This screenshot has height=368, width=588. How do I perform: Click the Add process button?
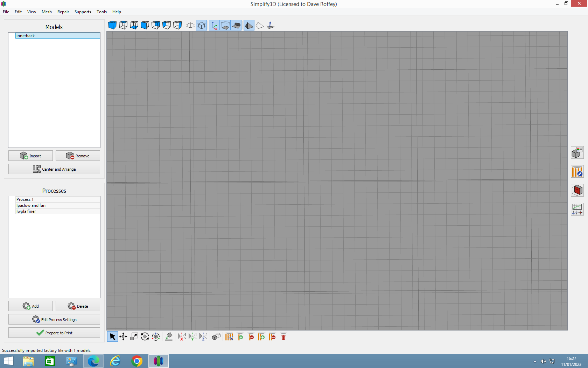[x=30, y=306]
